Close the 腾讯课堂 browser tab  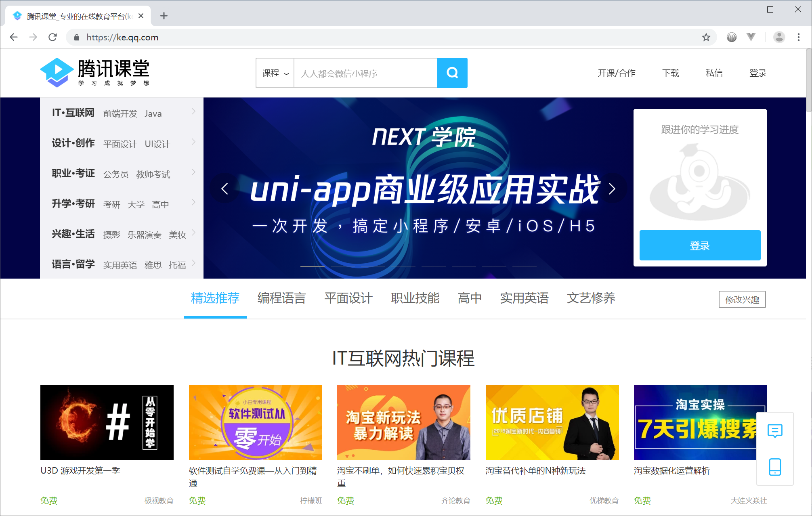coord(141,16)
